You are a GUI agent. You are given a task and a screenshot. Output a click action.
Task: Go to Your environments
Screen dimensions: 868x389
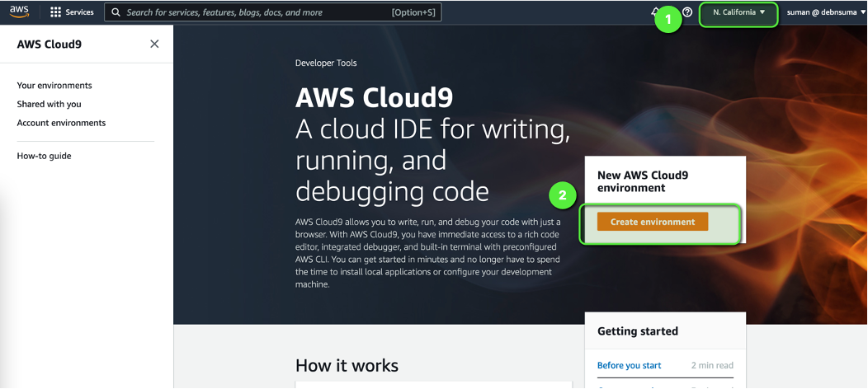[x=54, y=86]
